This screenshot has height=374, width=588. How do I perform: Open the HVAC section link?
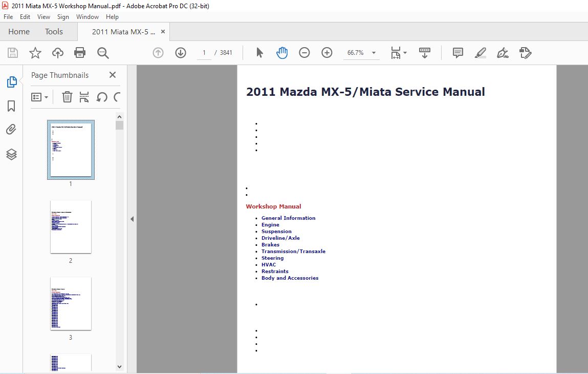[x=269, y=265]
